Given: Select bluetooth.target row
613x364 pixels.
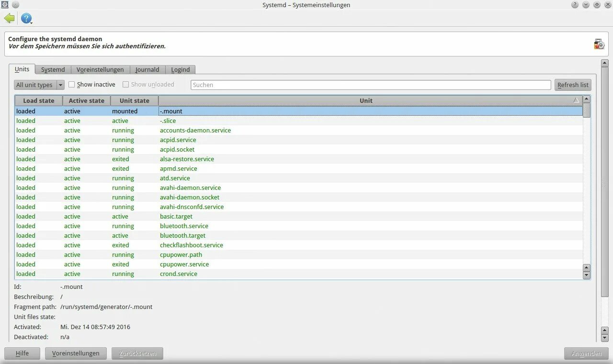Looking at the screenshot, I should (298, 235).
